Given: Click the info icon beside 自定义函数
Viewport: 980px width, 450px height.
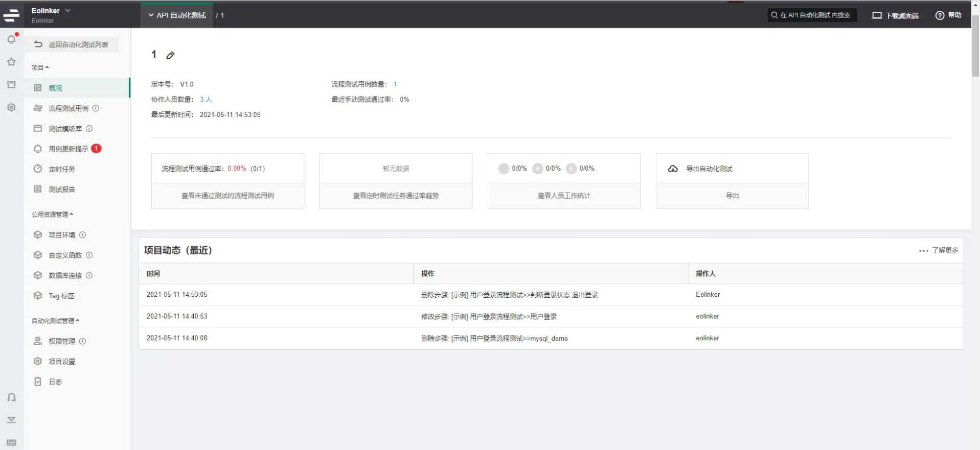Looking at the screenshot, I should coord(89,255).
